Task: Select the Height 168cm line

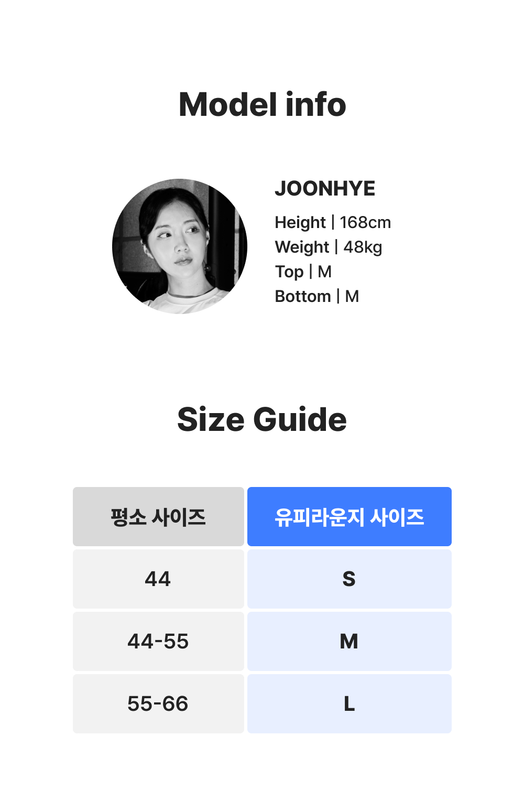Action: 333,222
